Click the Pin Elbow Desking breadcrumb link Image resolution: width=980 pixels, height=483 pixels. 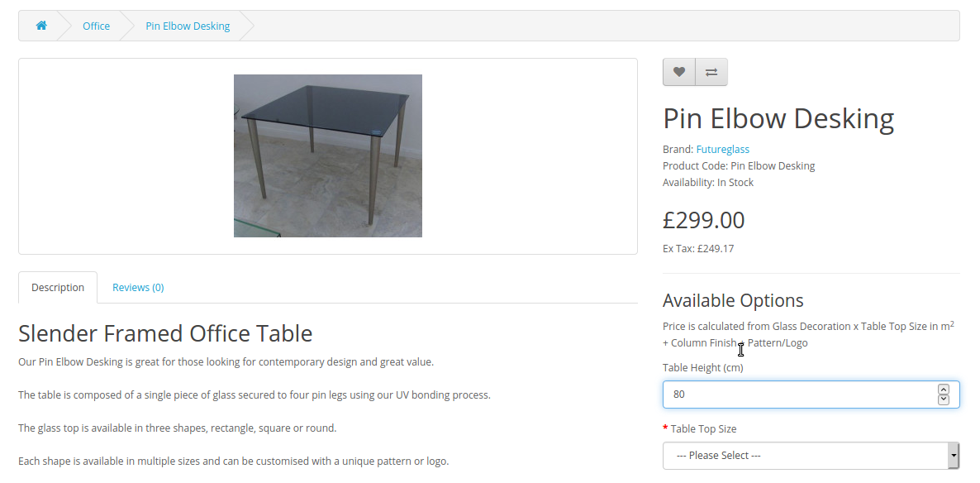pos(188,26)
